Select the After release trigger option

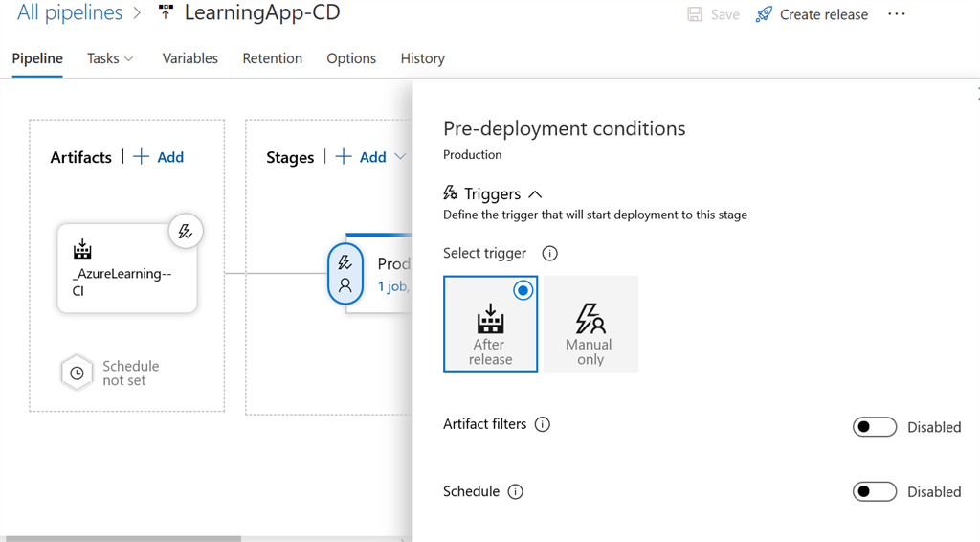tap(491, 324)
